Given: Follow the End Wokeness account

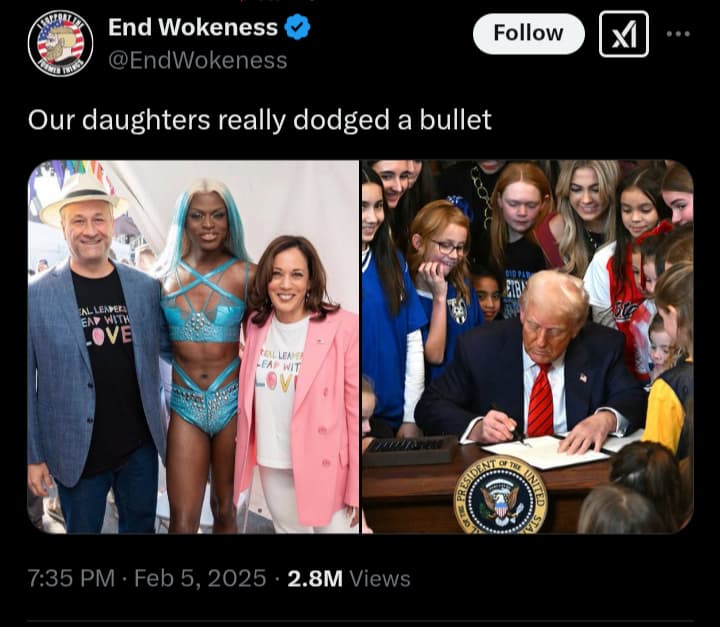Looking at the screenshot, I should pos(529,34).
